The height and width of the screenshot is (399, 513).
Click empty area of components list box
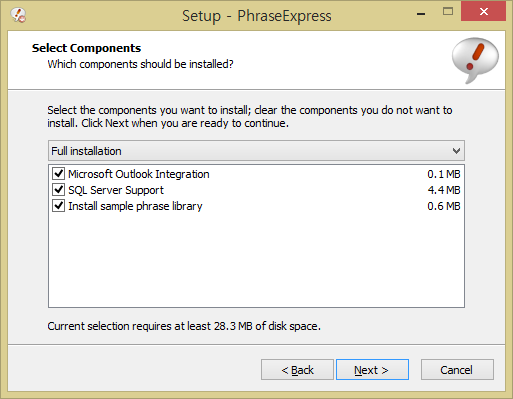click(256, 260)
